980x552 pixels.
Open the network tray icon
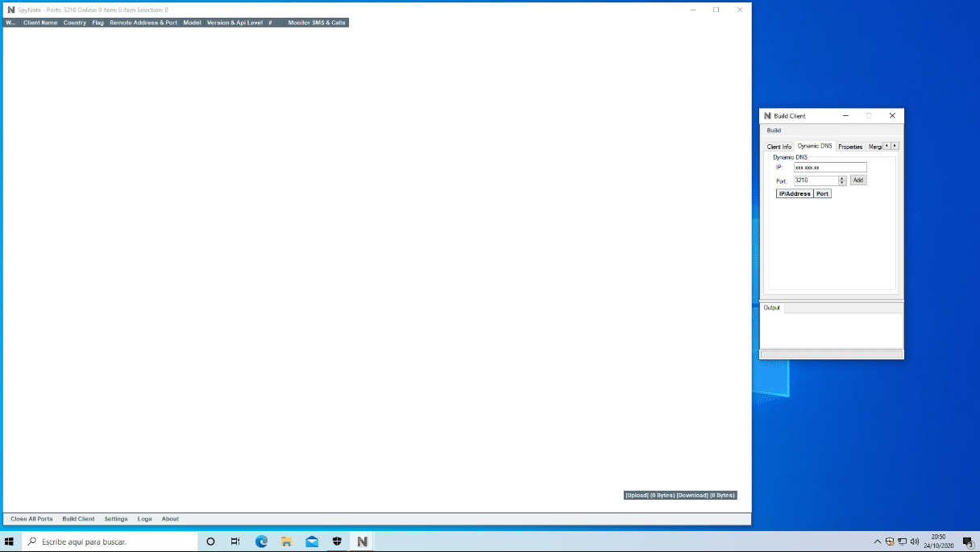point(902,542)
